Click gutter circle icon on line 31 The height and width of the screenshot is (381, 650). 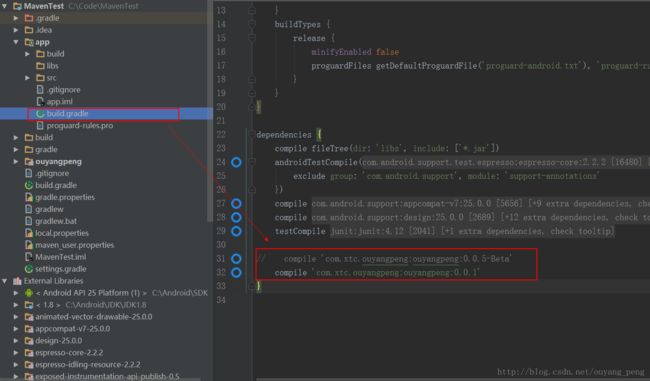tap(236, 259)
